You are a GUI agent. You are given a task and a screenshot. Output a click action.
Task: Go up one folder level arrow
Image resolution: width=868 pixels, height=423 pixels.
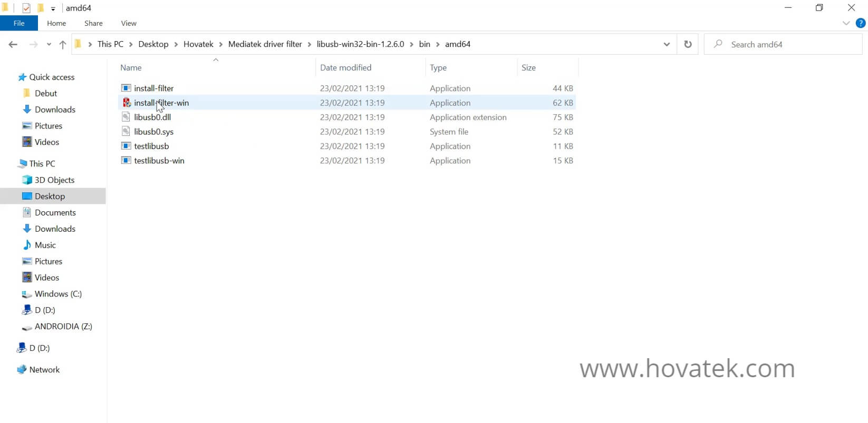(63, 45)
